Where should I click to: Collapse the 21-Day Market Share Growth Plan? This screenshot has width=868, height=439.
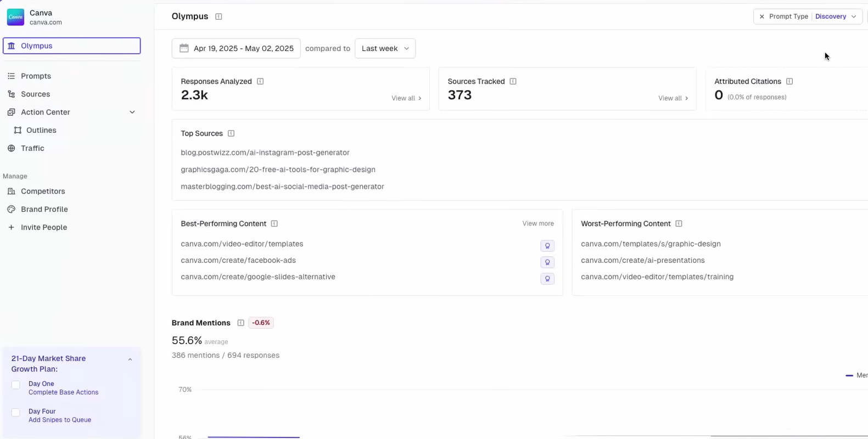tap(130, 359)
